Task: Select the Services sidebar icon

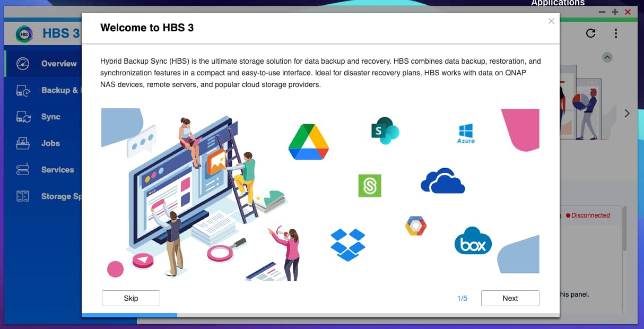Action: click(x=23, y=170)
